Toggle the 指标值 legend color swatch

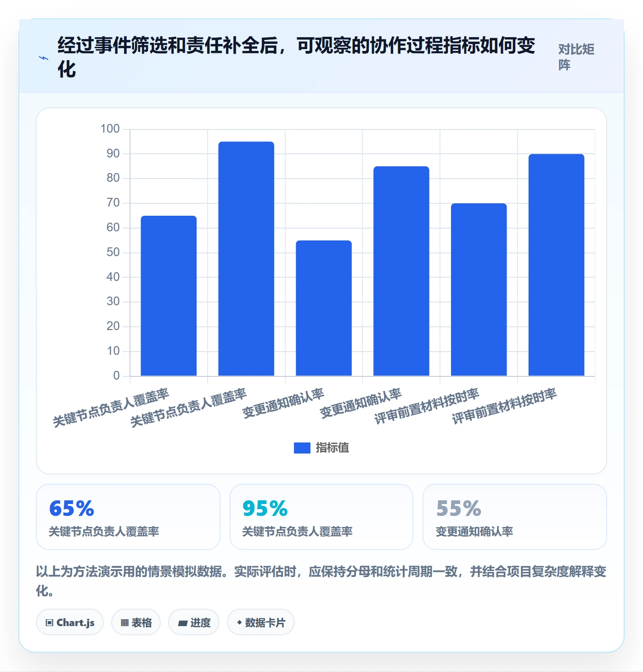tap(302, 448)
